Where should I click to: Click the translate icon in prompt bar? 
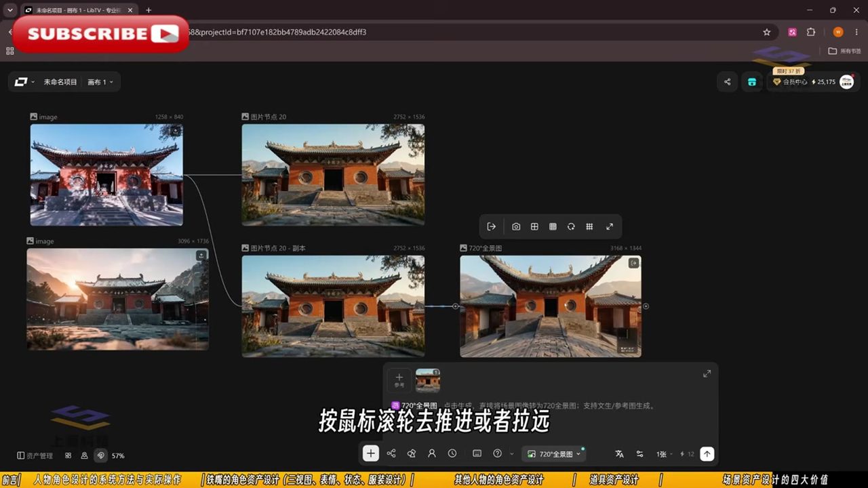click(x=619, y=453)
